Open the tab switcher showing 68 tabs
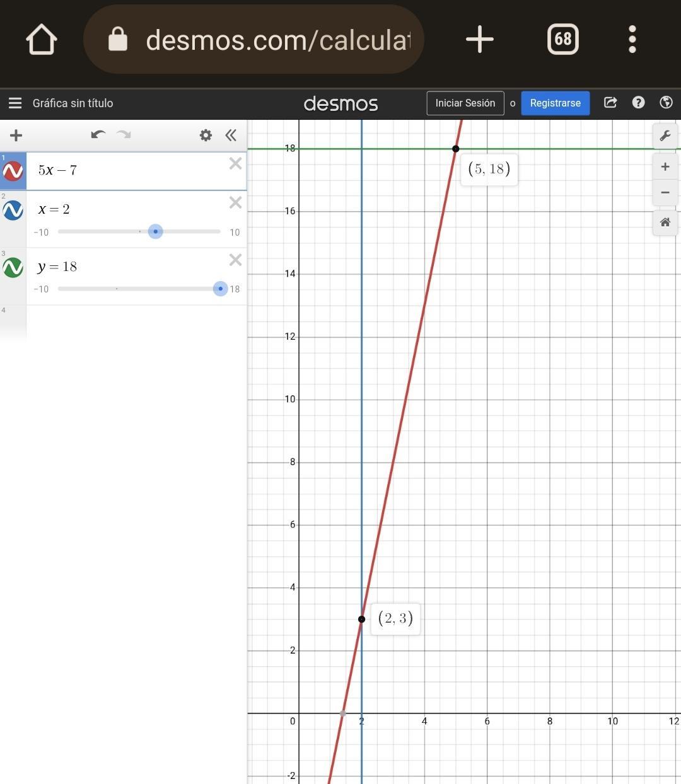Image resolution: width=681 pixels, height=784 pixels. pos(562,39)
